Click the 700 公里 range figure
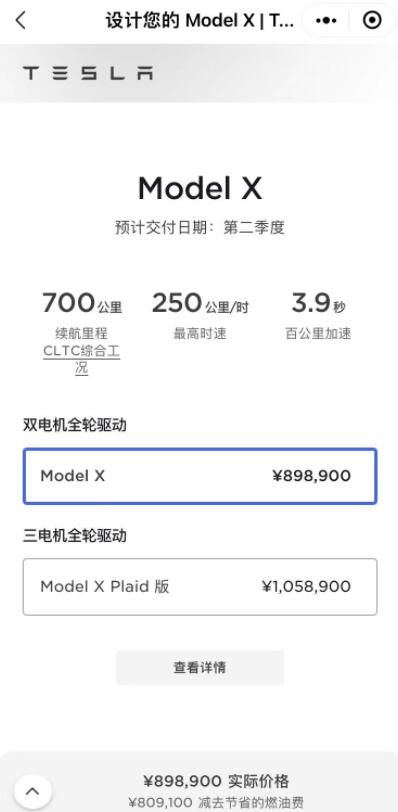 click(82, 303)
